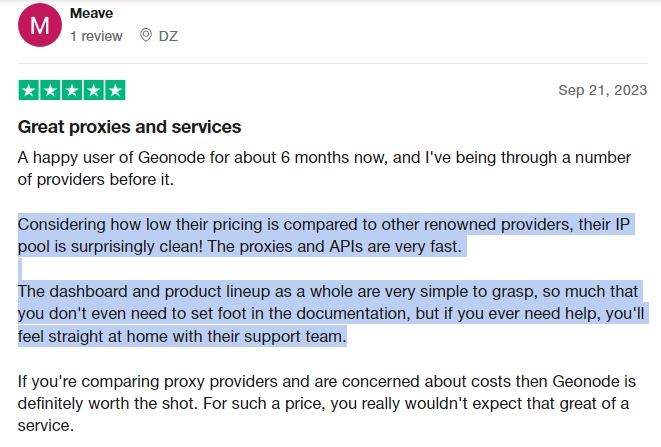Open the '1 review' count text
661x447 pixels.
96,36
